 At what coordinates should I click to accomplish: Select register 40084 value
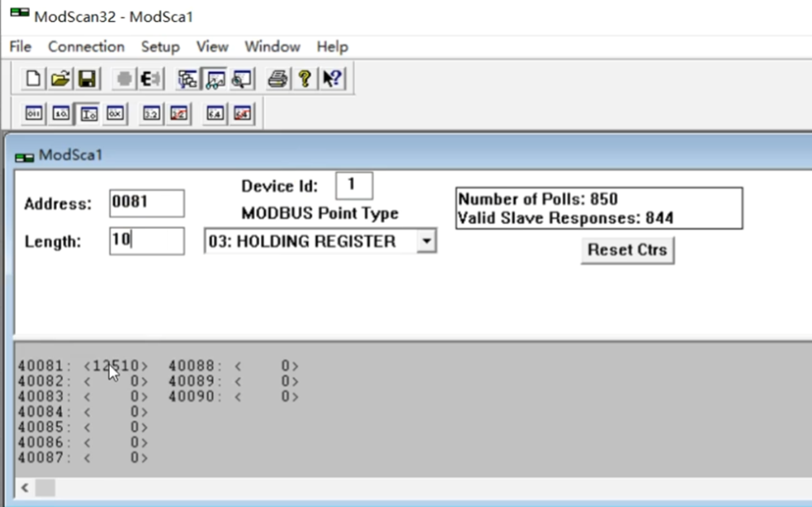click(x=115, y=412)
